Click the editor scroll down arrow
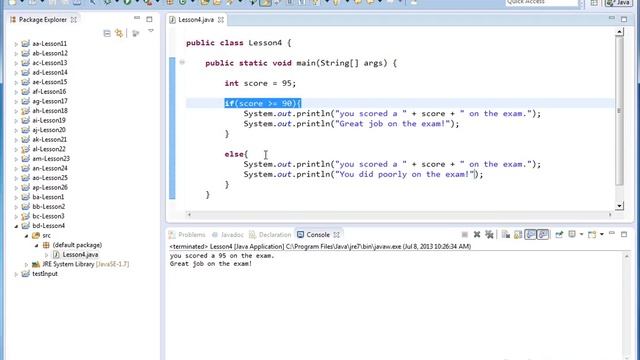Screen dimensions: 640x360 coord(619,206)
